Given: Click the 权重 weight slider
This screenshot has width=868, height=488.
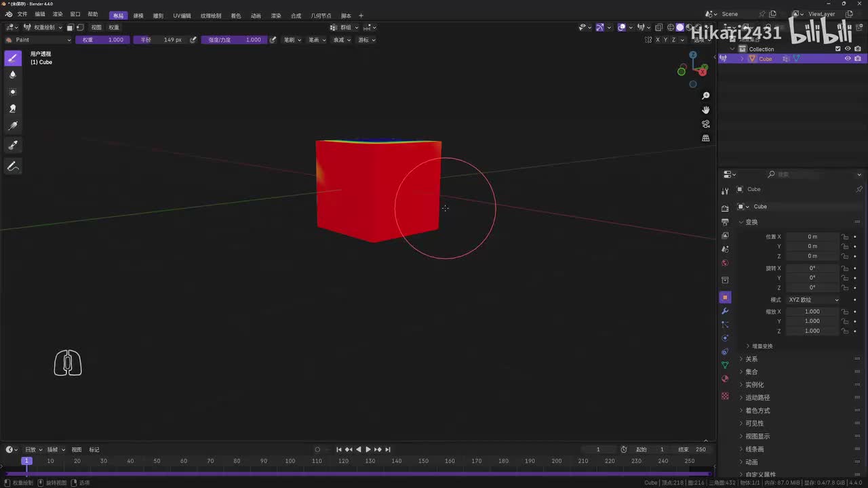Looking at the screenshot, I should [102, 40].
